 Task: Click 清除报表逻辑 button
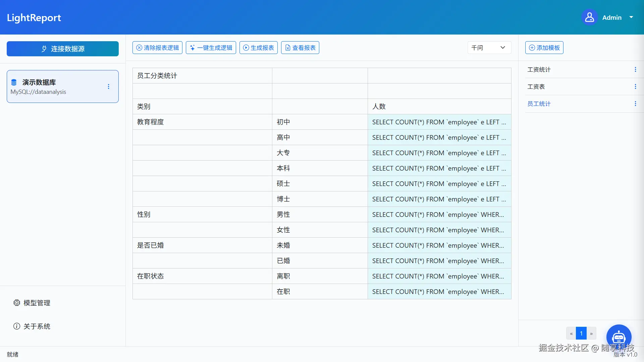click(157, 48)
